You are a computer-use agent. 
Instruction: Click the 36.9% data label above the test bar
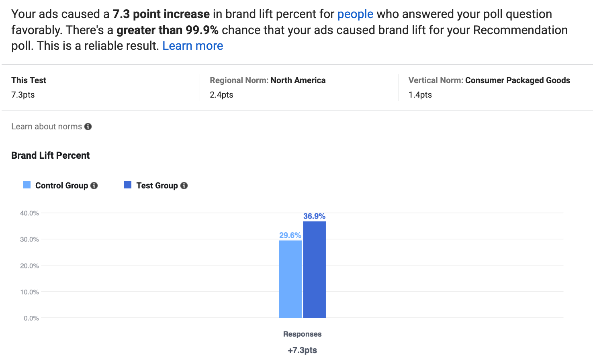[x=315, y=216]
